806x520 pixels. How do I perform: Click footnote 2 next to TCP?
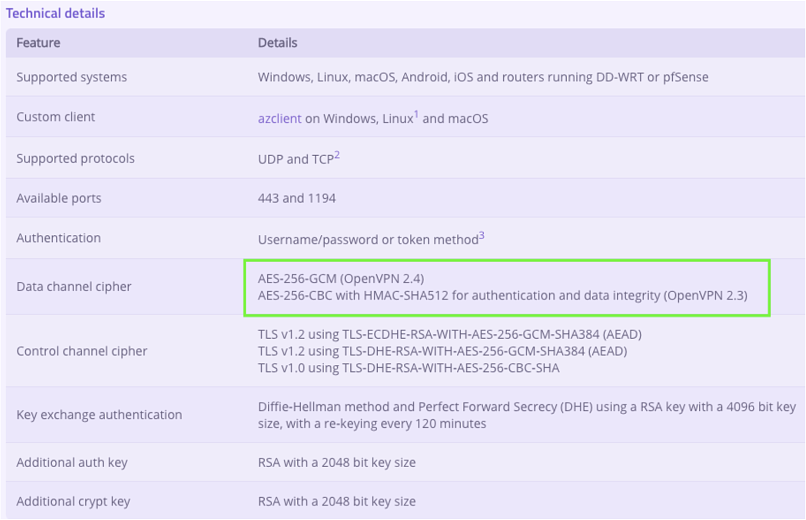337,155
